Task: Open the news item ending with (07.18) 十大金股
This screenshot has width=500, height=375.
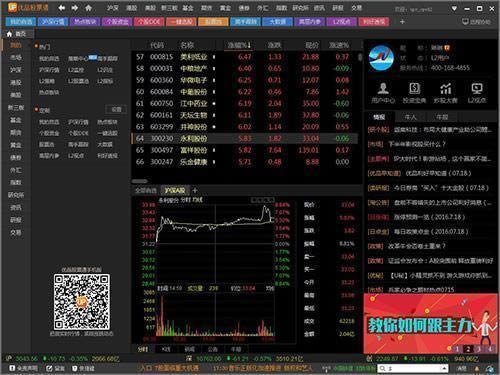Action: click(x=428, y=188)
